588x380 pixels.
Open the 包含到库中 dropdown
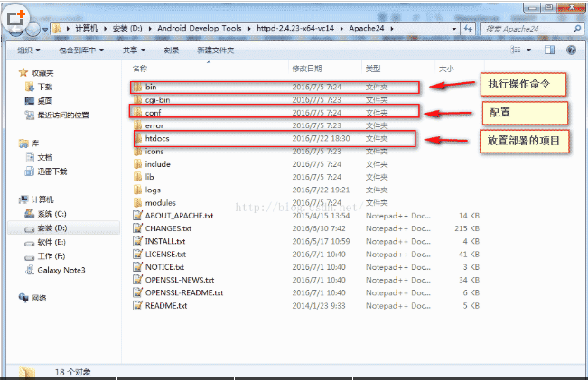coord(81,51)
